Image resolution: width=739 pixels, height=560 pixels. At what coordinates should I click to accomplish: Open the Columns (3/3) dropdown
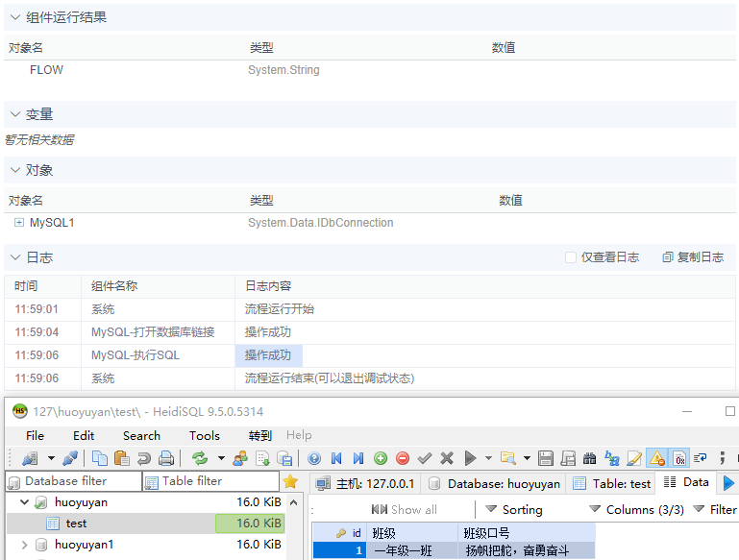pyautogui.click(x=636, y=510)
